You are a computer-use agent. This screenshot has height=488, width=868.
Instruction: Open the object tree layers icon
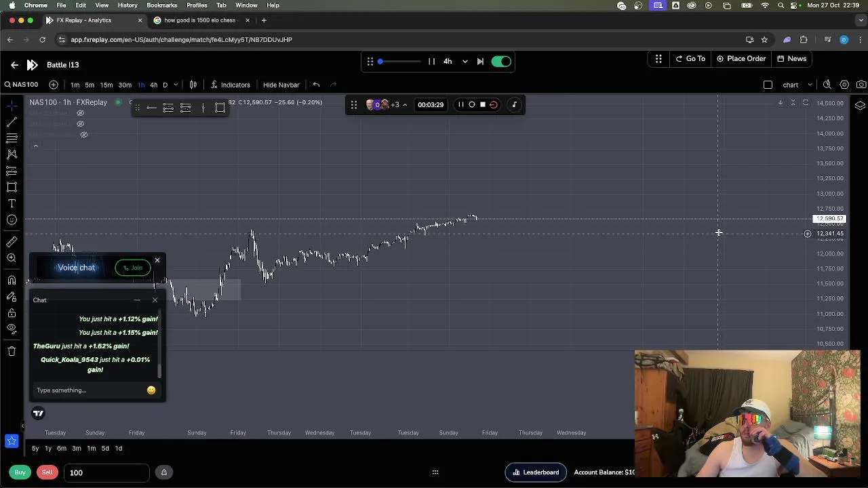click(x=860, y=106)
